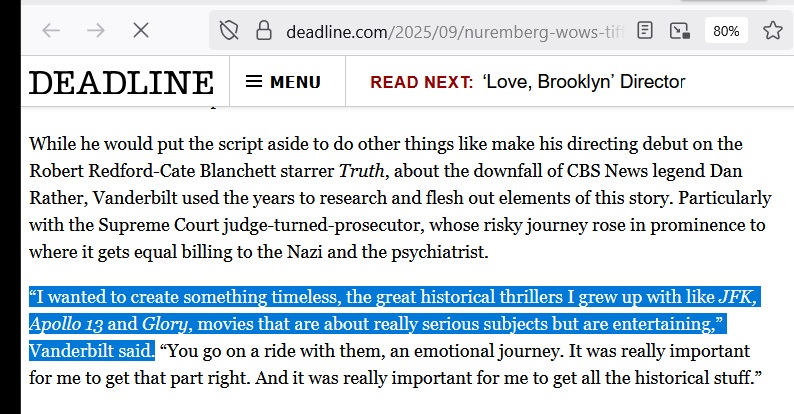This screenshot has height=414, width=794.
Task: Click the italic 'Apollo 13' title text
Action: [68, 325]
